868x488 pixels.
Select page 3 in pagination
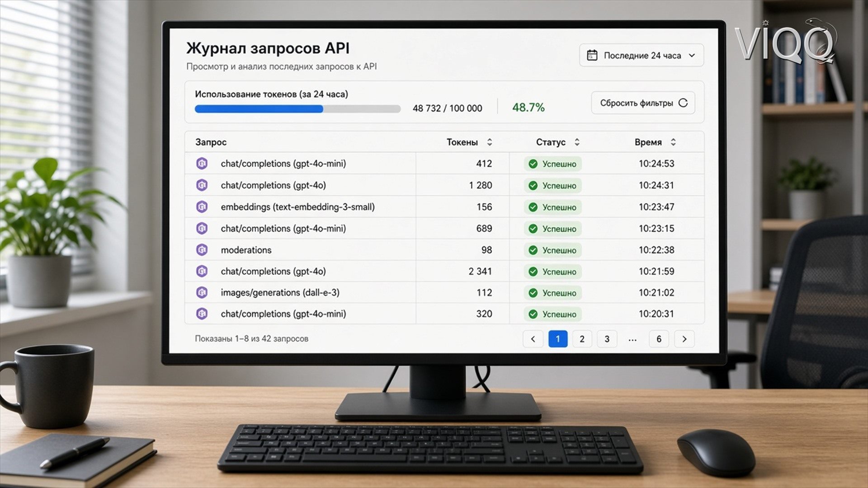[607, 339]
